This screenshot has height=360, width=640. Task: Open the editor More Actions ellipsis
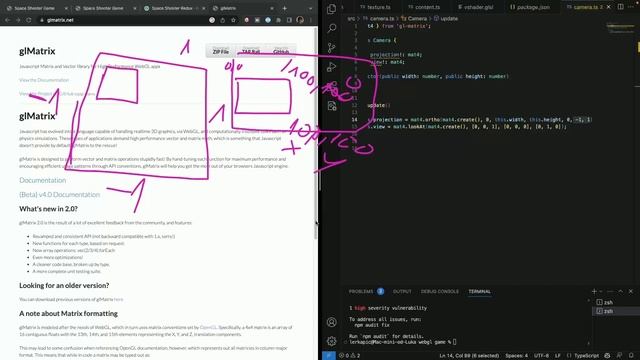(631, 7)
